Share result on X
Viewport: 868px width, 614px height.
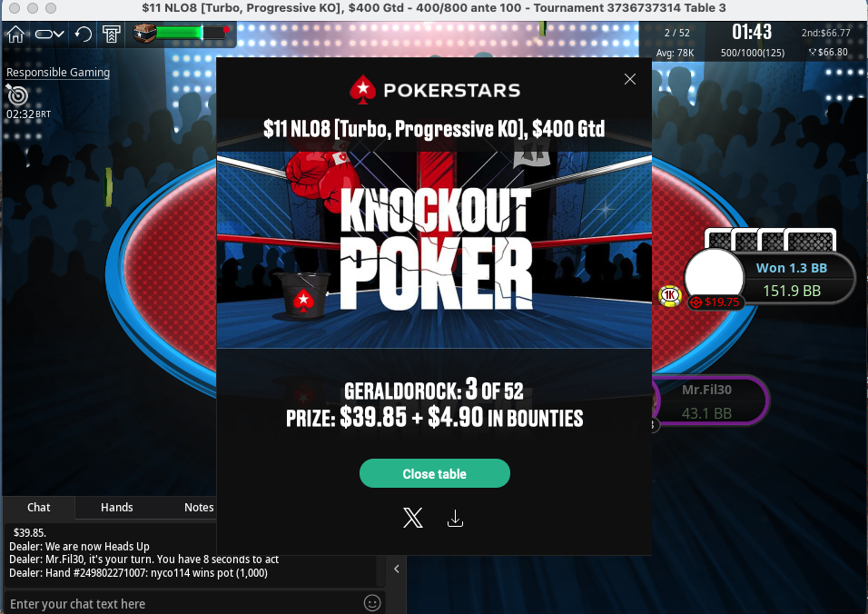coord(413,518)
